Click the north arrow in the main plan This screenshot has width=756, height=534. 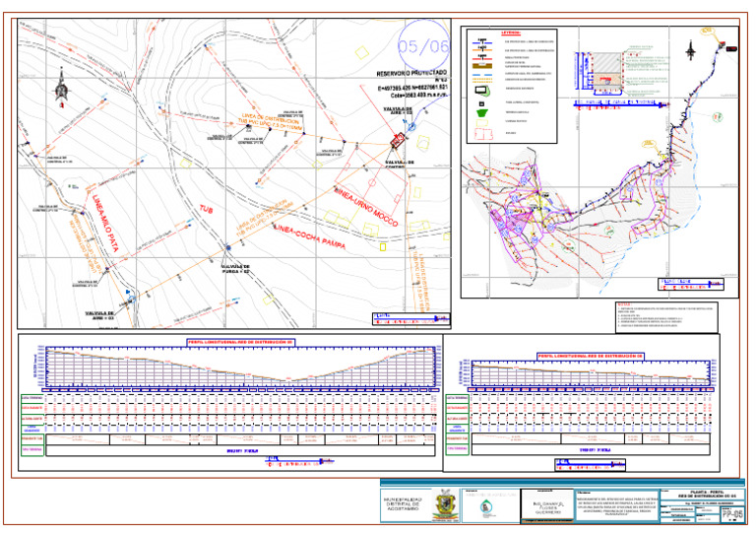[62, 87]
